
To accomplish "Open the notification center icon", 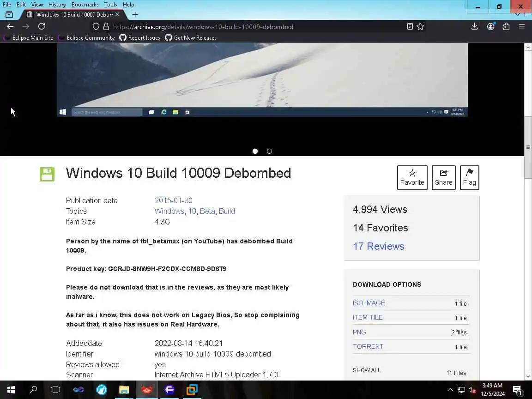I will (x=517, y=390).
